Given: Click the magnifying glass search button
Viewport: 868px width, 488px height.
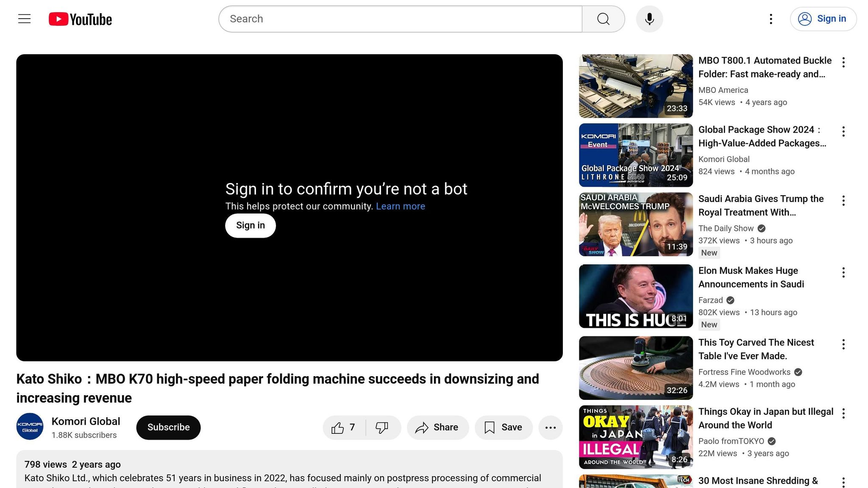Looking at the screenshot, I should coord(603,19).
